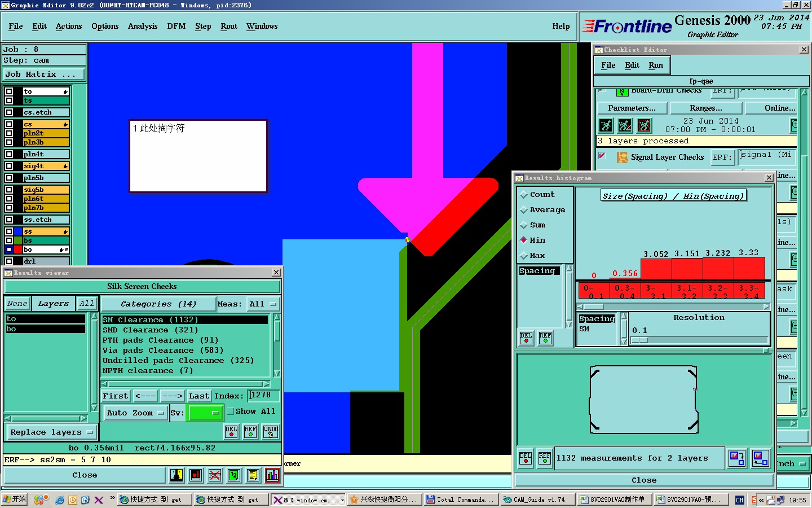812x508 pixels.
Task: Click REF icon in Results viewer
Action: (251, 432)
